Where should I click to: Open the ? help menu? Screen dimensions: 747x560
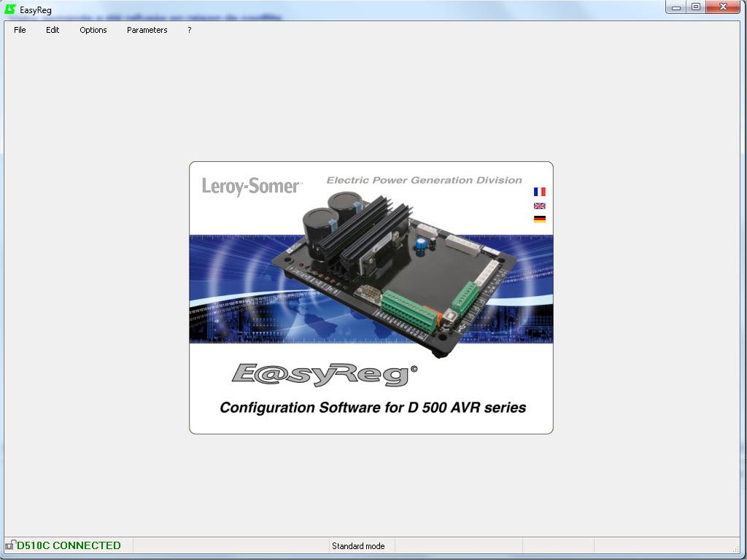[189, 30]
